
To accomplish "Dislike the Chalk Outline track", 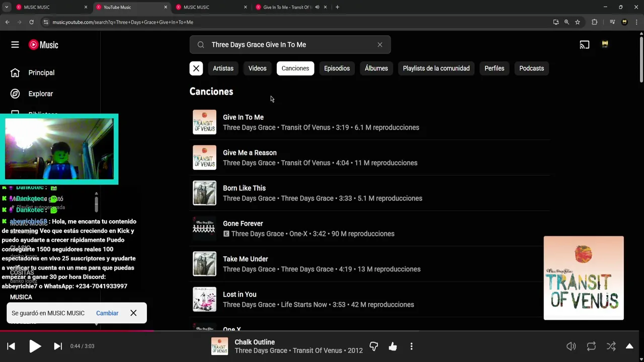I will [374, 346].
